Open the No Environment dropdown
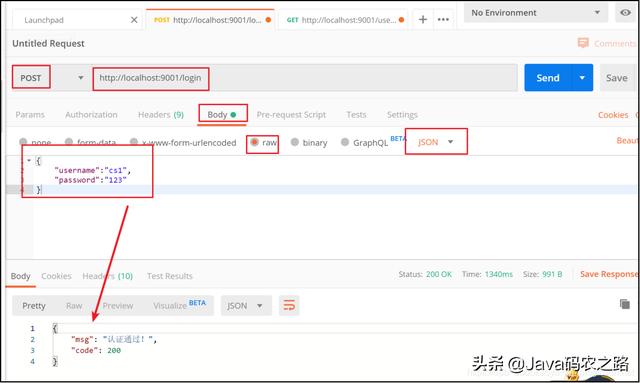This screenshot has width=640, height=383. pyautogui.click(x=536, y=13)
